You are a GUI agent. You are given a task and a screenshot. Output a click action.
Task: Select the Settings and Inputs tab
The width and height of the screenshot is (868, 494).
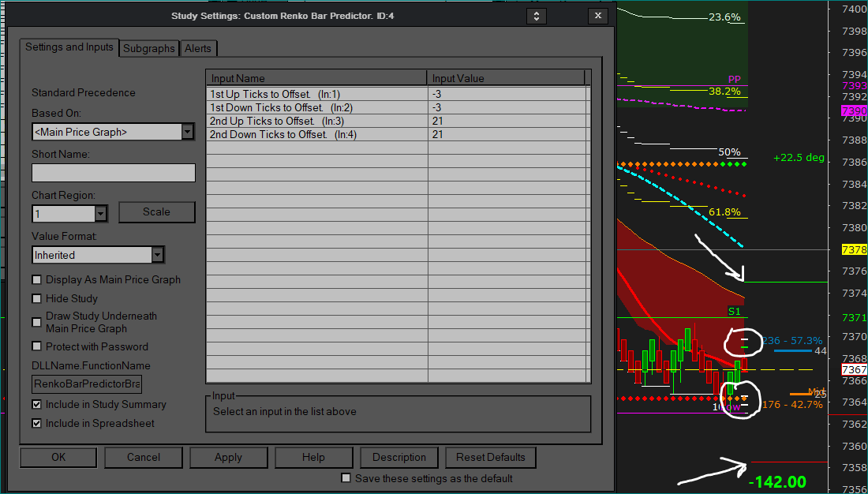(69, 47)
